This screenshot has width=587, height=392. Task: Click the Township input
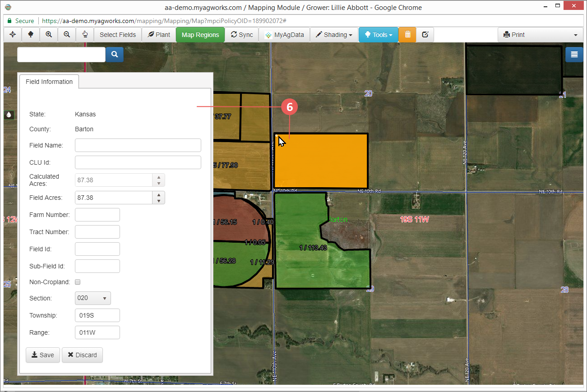(x=97, y=315)
